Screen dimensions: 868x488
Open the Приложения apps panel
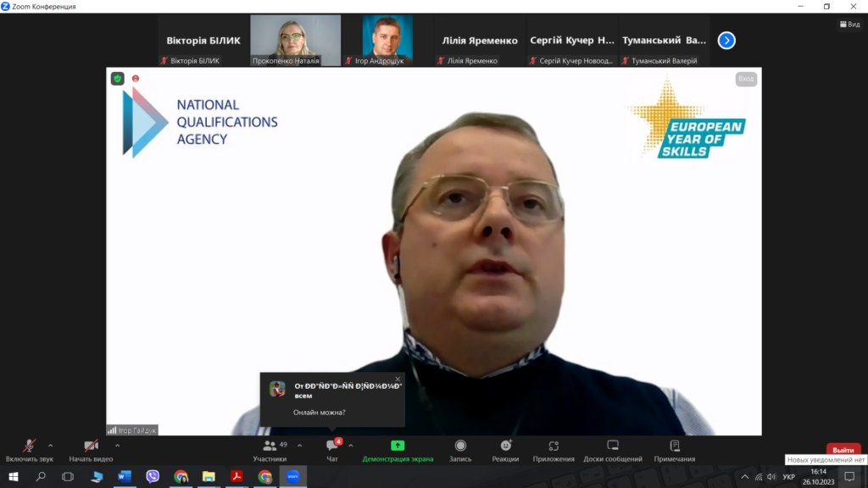tap(554, 449)
